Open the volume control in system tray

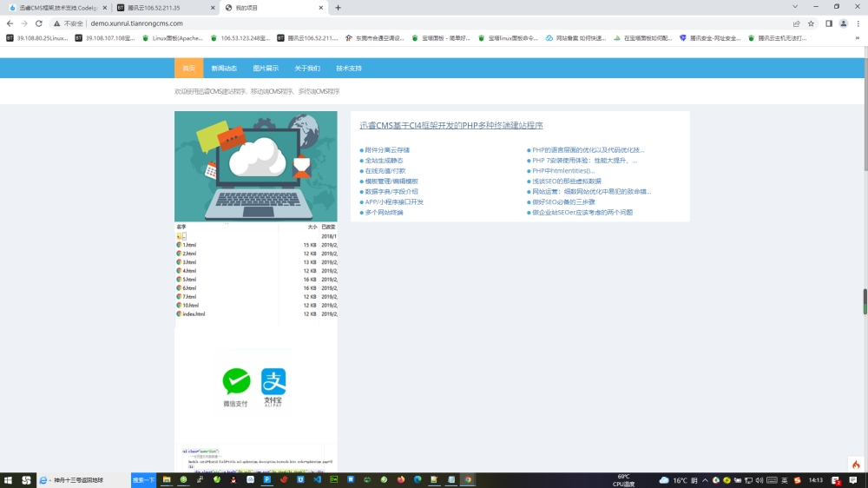click(759, 480)
